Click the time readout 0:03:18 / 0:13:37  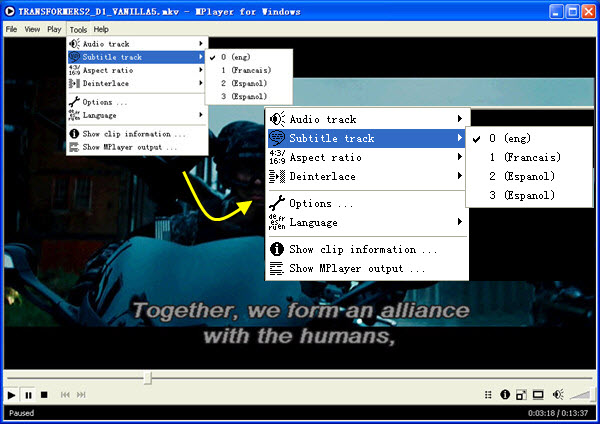(558, 413)
